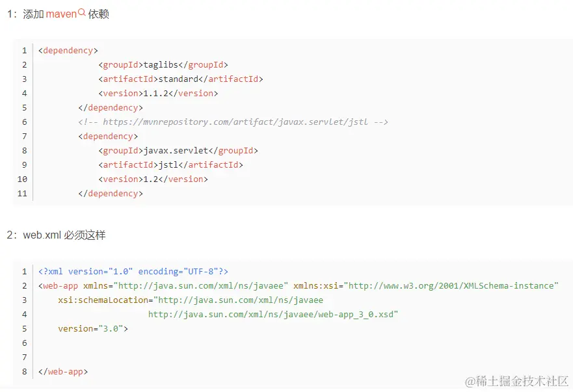Click the jstl artifactId code line
The width and height of the screenshot is (573, 392).
(x=170, y=165)
